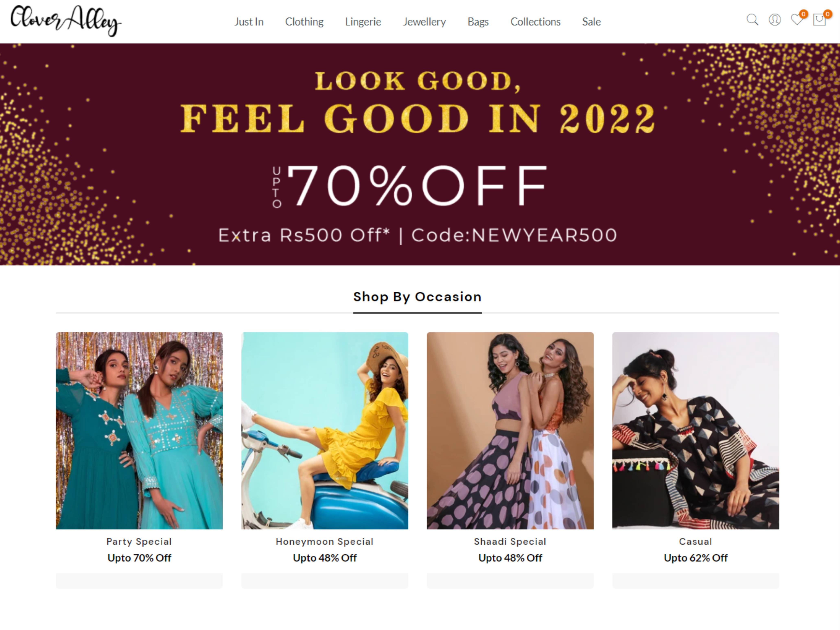Image resolution: width=840 pixels, height=630 pixels.
Task: Open the Lingerie menu
Action: point(363,22)
